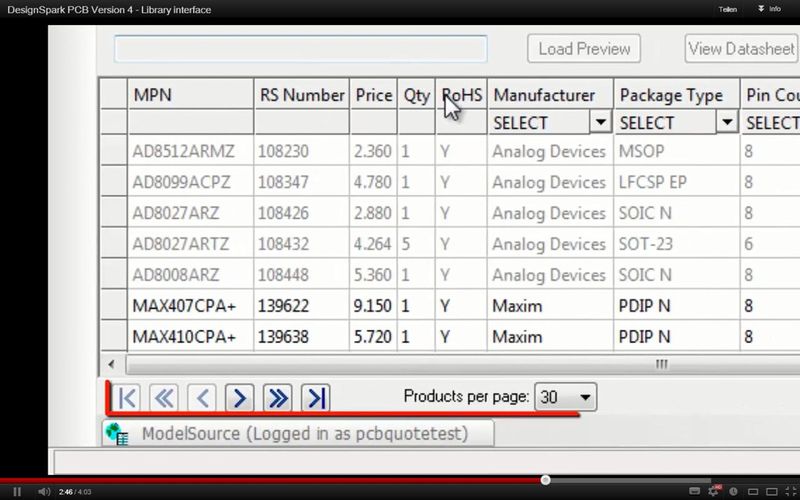Screen dimensions: 800x500
Task: Select row header for MAX410CPA+
Action: pyautogui.click(x=114, y=336)
